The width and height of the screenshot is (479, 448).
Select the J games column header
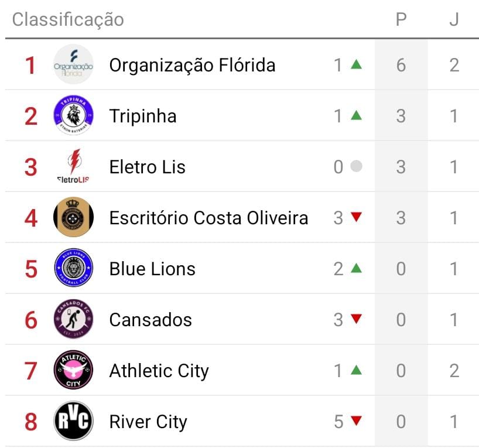click(454, 19)
